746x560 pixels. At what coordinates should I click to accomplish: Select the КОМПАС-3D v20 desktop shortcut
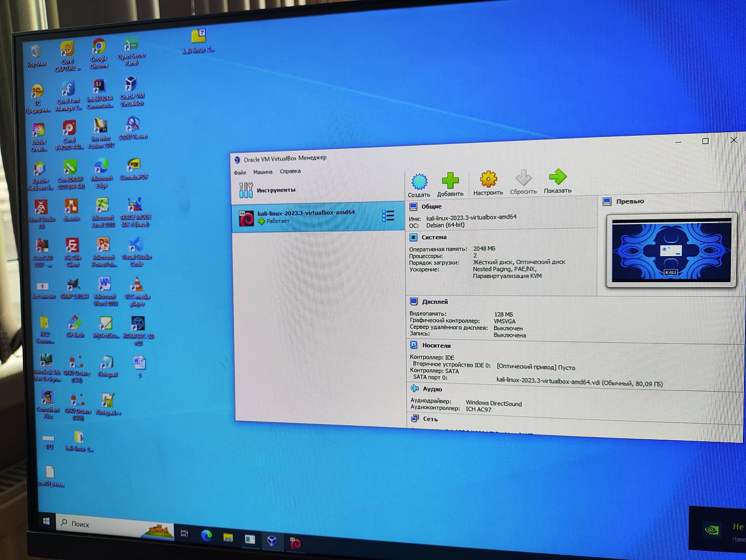point(138,331)
